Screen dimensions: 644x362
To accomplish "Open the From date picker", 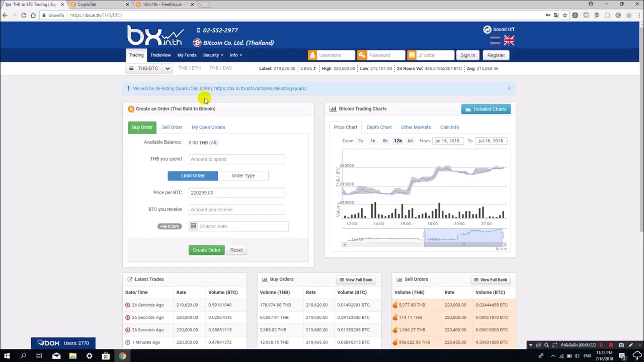I will tap(447, 141).
